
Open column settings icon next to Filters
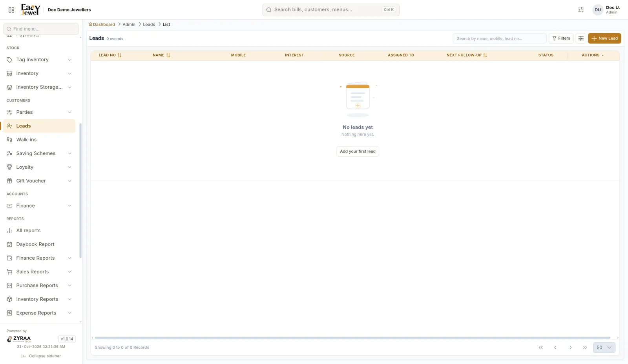point(581,38)
